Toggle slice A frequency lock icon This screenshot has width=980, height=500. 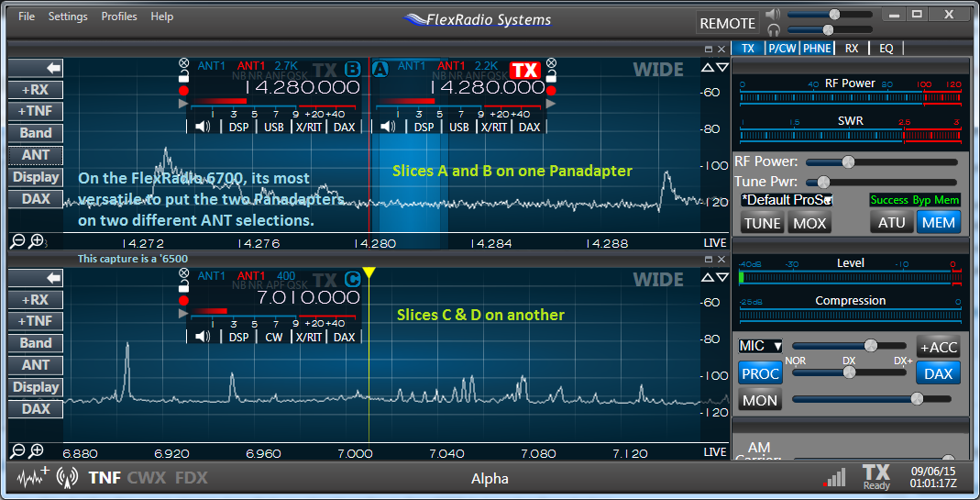click(551, 76)
